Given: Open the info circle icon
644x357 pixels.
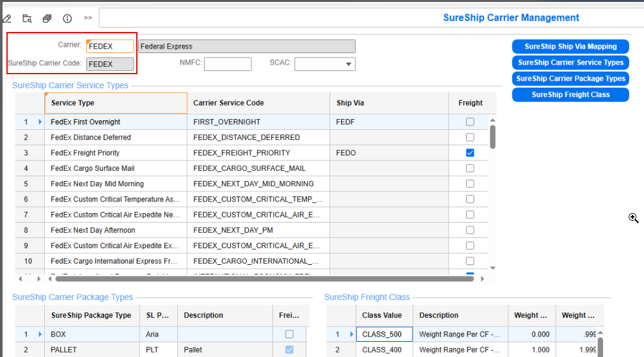Looking at the screenshot, I should pyautogui.click(x=67, y=18).
